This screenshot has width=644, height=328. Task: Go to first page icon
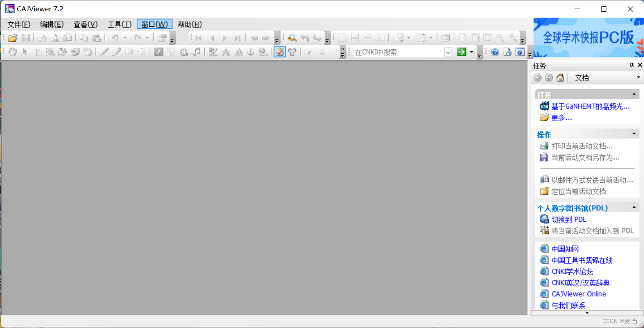[x=199, y=38]
